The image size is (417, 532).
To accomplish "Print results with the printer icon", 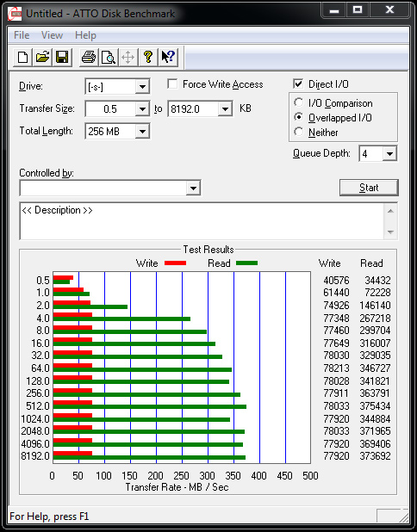I will click(x=89, y=57).
